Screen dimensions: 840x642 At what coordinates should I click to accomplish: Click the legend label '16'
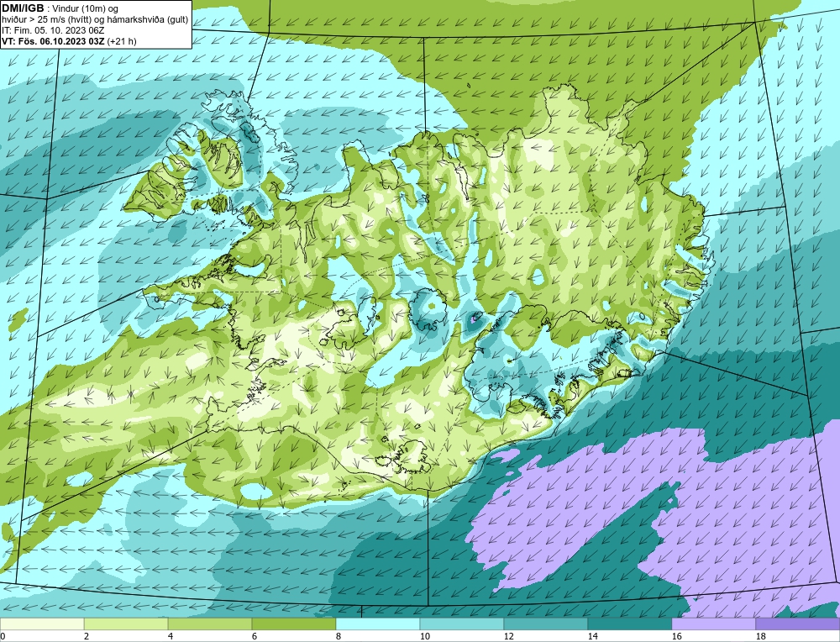point(676,636)
